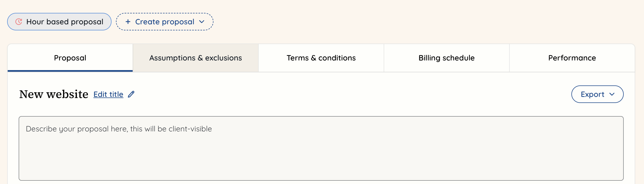Click the clock icon on Hour based proposal
Screen dimensions: 644x184
coord(18,22)
